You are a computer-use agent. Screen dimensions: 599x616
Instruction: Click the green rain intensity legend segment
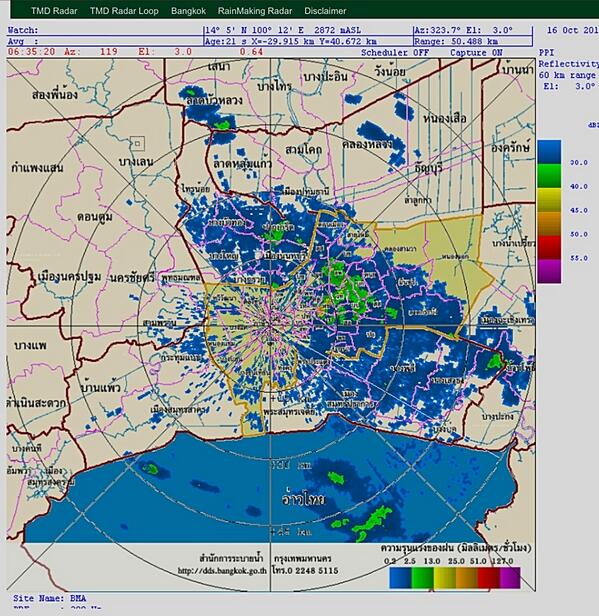[x=422, y=578]
